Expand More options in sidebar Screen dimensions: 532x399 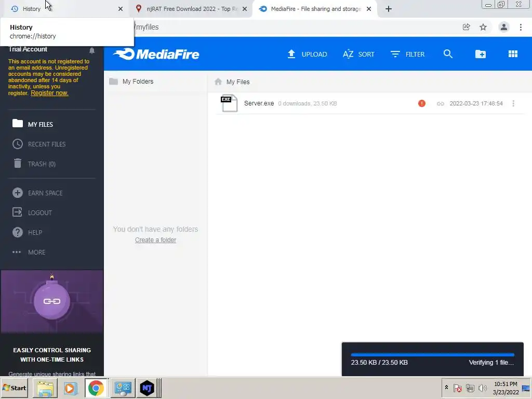click(x=29, y=252)
